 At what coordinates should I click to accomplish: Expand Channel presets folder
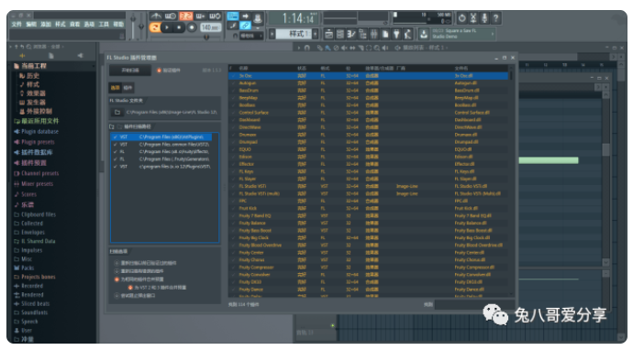coord(39,173)
